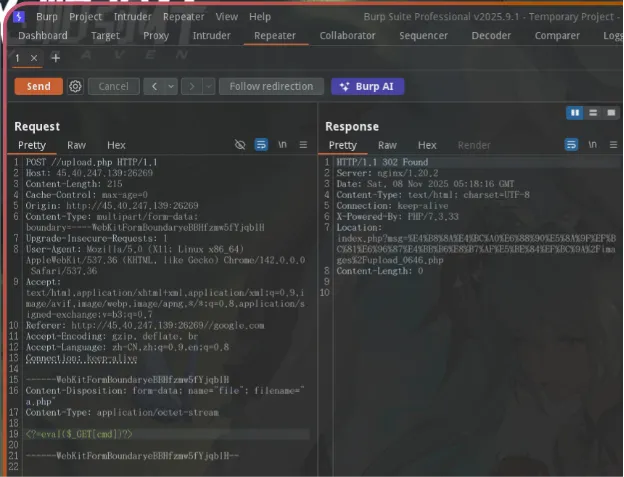Select top-bottom split layout icon
This screenshot has height=477, width=624.
pos(593,113)
